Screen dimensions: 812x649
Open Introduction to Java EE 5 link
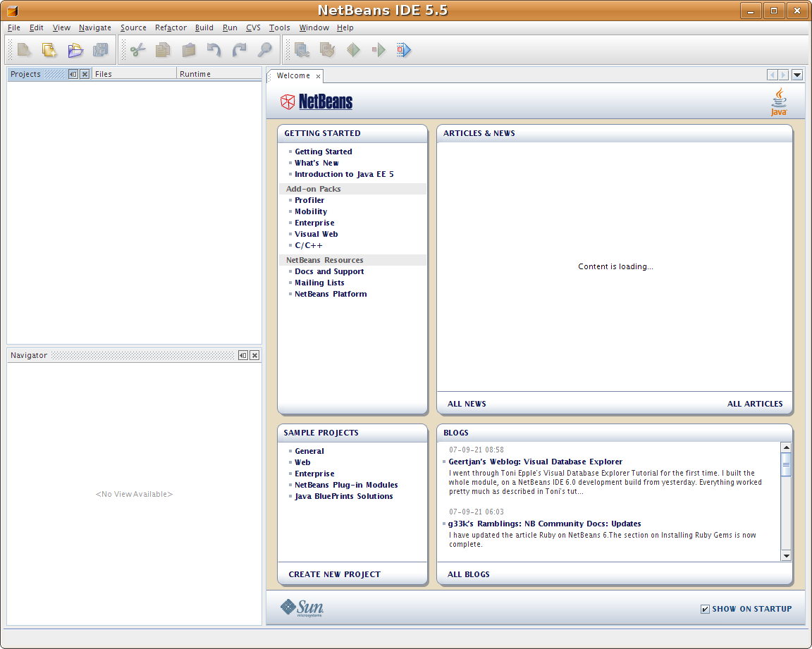[x=344, y=175]
